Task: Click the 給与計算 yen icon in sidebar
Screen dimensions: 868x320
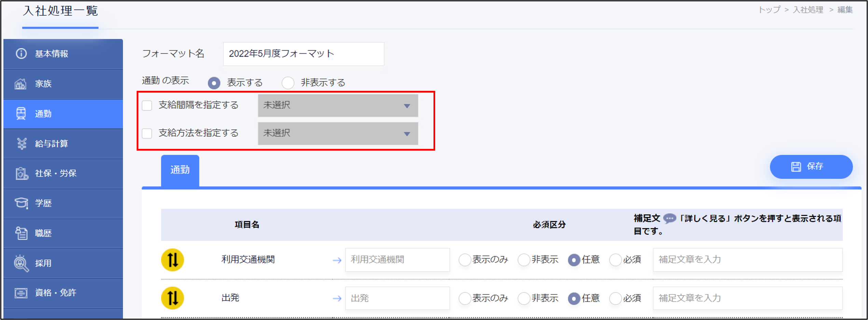Action: pyautogui.click(x=22, y=144)
